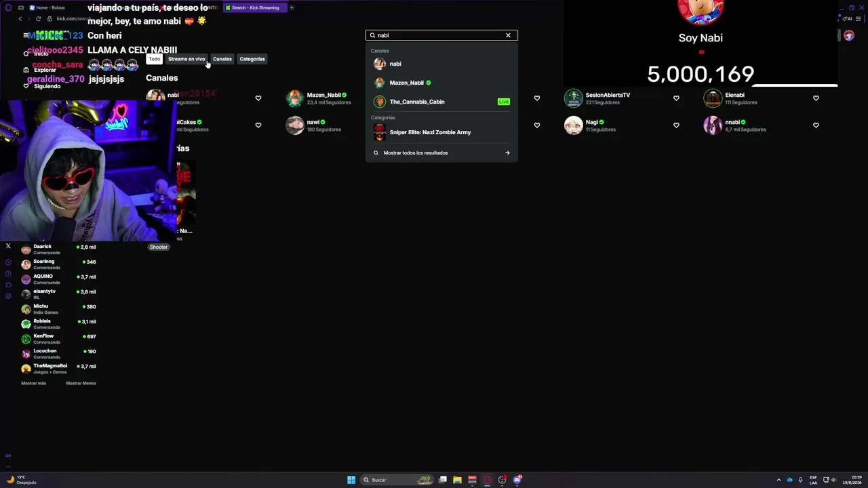
Task: Select the 'nabi' channel suggestion in the dropdown
Action: pos(441,64)
